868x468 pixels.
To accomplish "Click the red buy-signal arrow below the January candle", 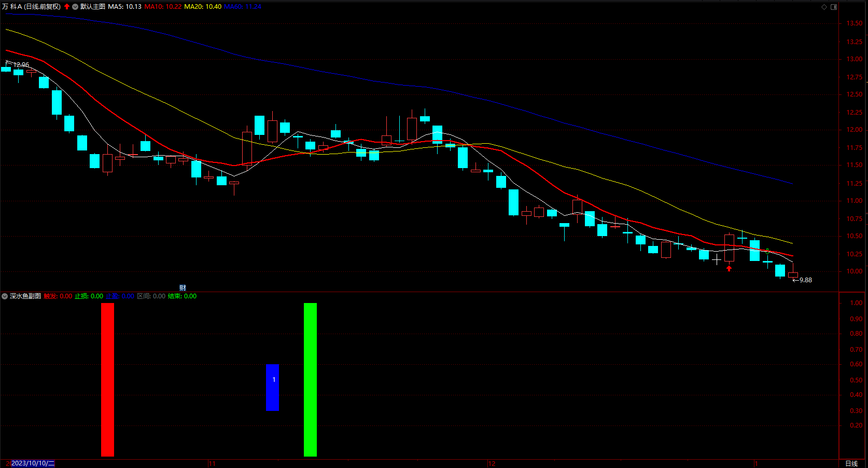I will tap(729, 268).
